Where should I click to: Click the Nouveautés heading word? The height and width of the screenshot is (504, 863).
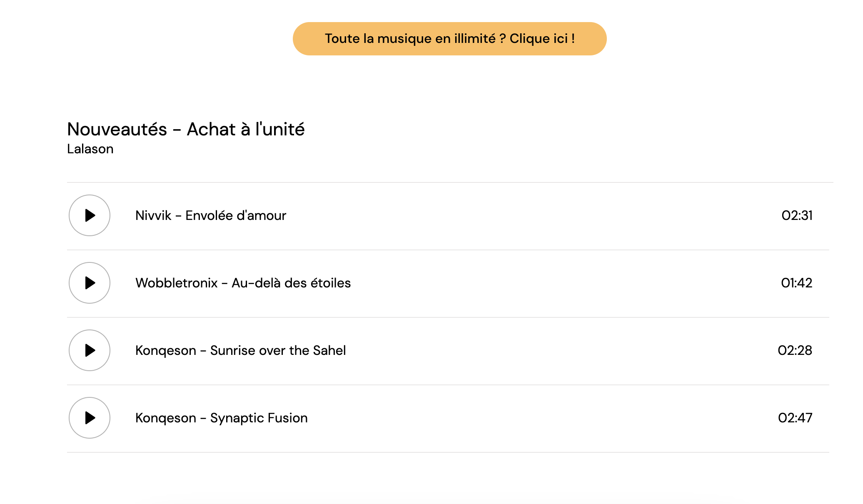tap(117, 129)
